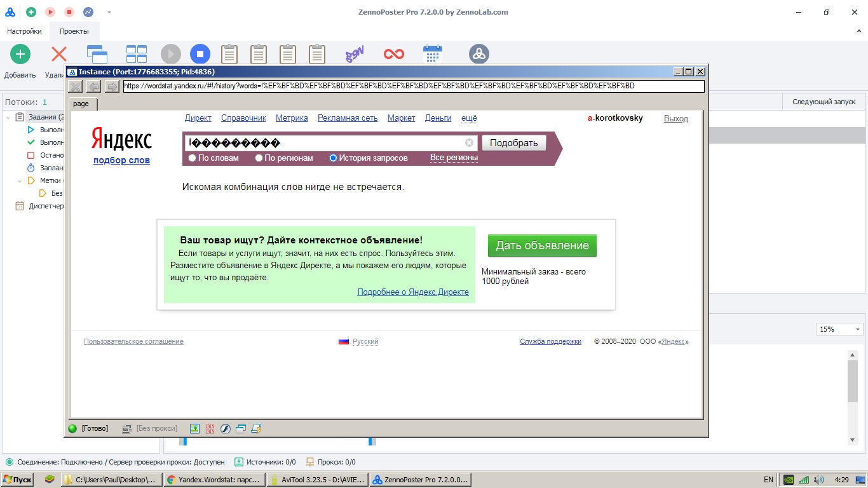The height and width of the screenshot is (488, 868).
Task: Click the red X delete icon in toolbar
Action: click(x=59, y=54)
